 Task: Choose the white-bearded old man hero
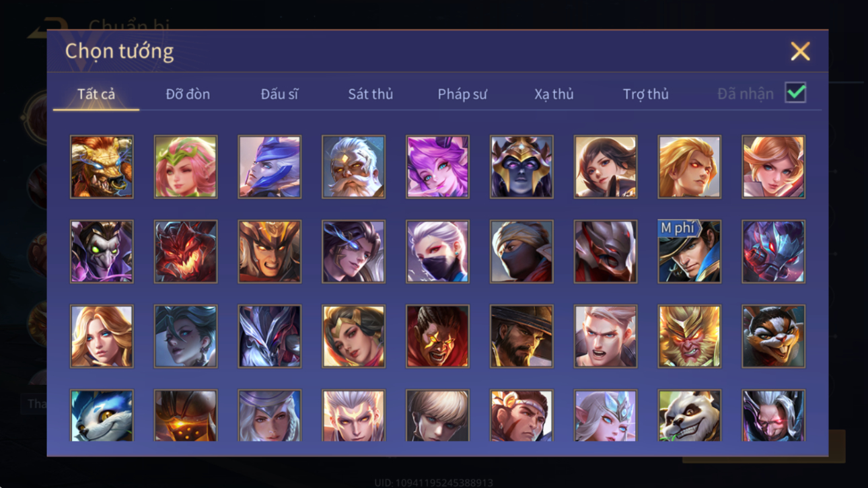pos(353,167)
